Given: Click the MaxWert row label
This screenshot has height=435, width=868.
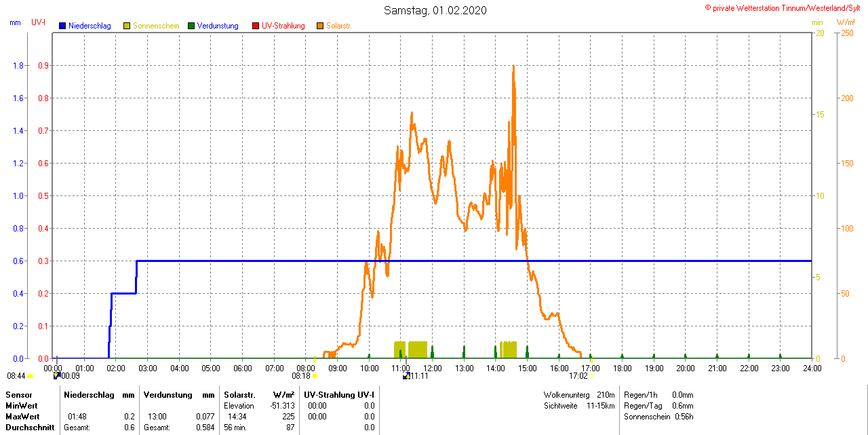Looking at the screenshot, I should pyautogui.click(x=23, y=417).
